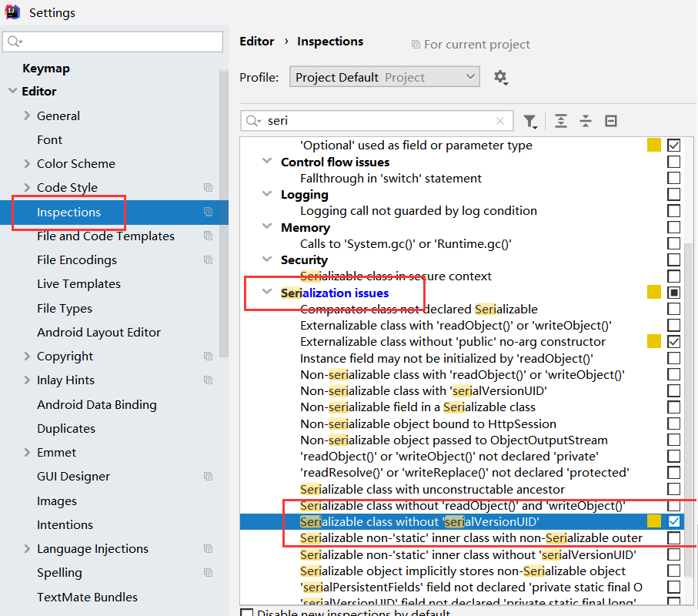Open TextMate Bundles settings page

tap(87, 597)
